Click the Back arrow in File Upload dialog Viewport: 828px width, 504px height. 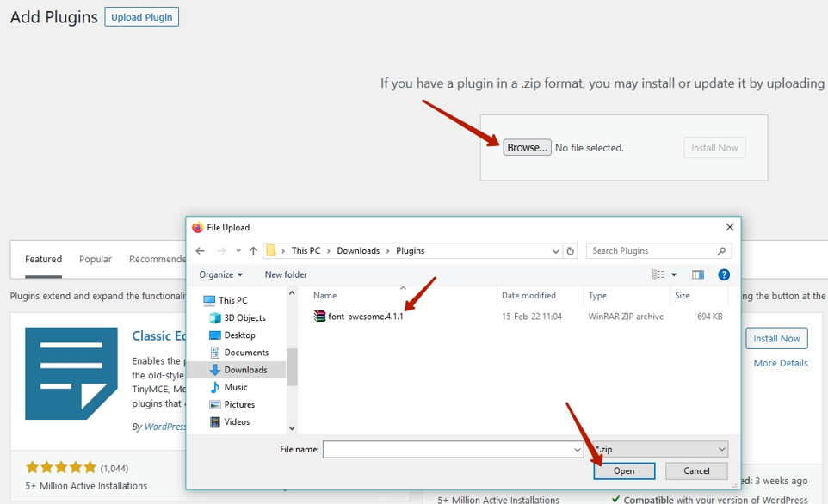201,250
